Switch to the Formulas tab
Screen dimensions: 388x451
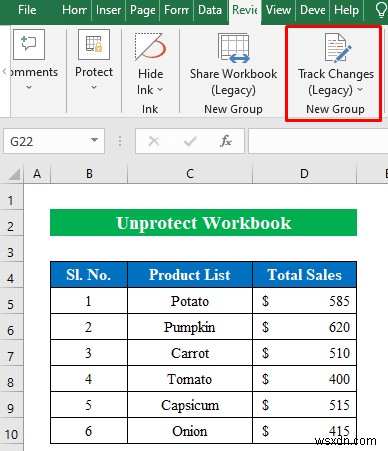tap(177, 10)
